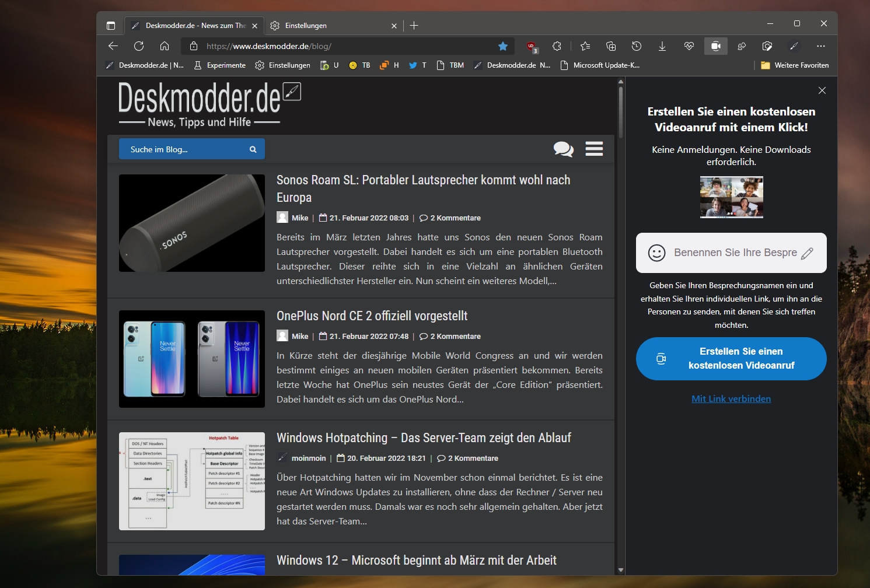This screenshot has height=588, width=870.
Task: Open the Extensions puzzle icon
Action: pos(557,46)
